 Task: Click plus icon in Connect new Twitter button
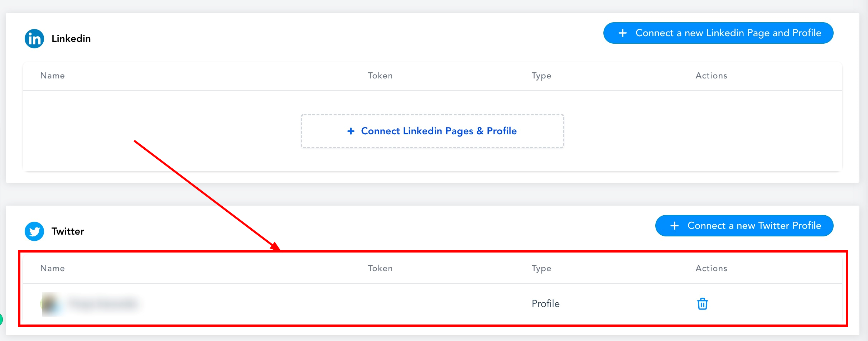pyautogui.click(x=675, y=226)
